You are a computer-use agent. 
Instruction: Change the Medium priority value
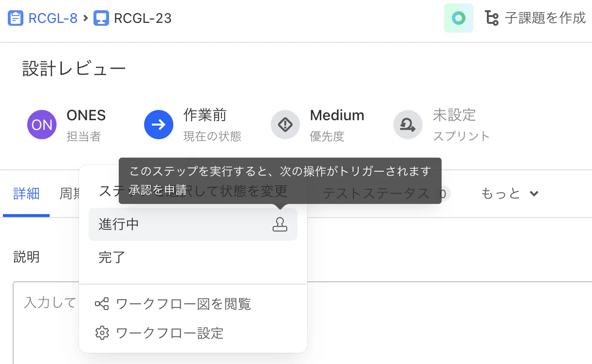click(x=337, y=115)
